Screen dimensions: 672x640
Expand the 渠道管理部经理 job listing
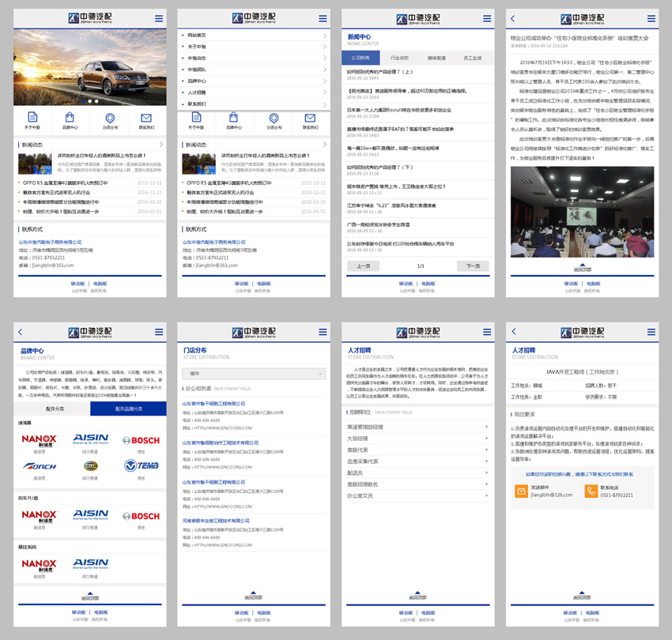[x=418, y=427]
